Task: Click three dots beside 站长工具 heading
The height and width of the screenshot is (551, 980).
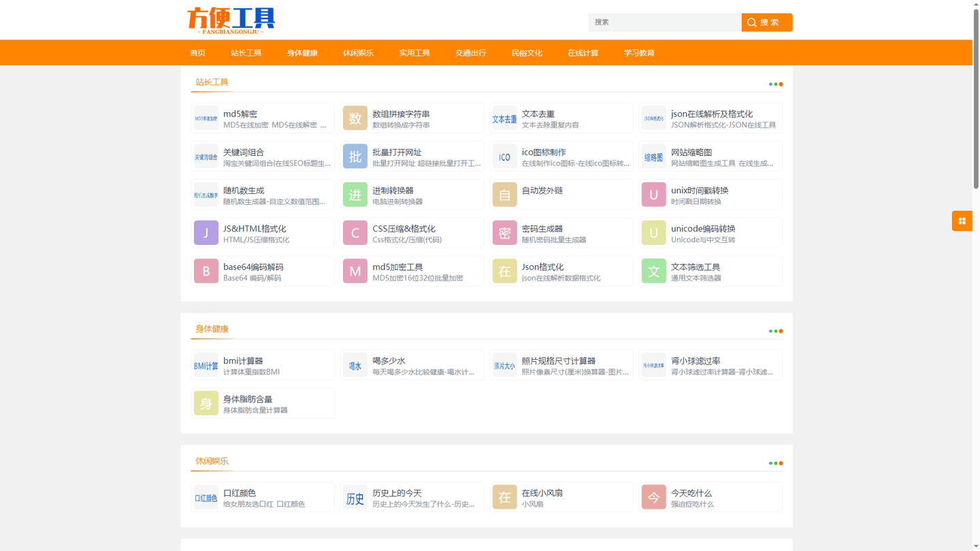Action: click(x=776, y=84)
